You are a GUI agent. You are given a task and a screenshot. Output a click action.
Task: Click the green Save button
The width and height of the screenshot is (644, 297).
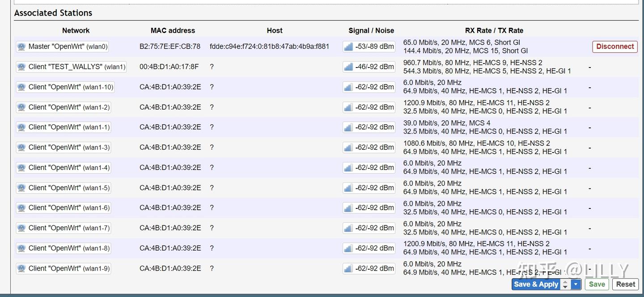pyautogui.click(x=597, y=284)
